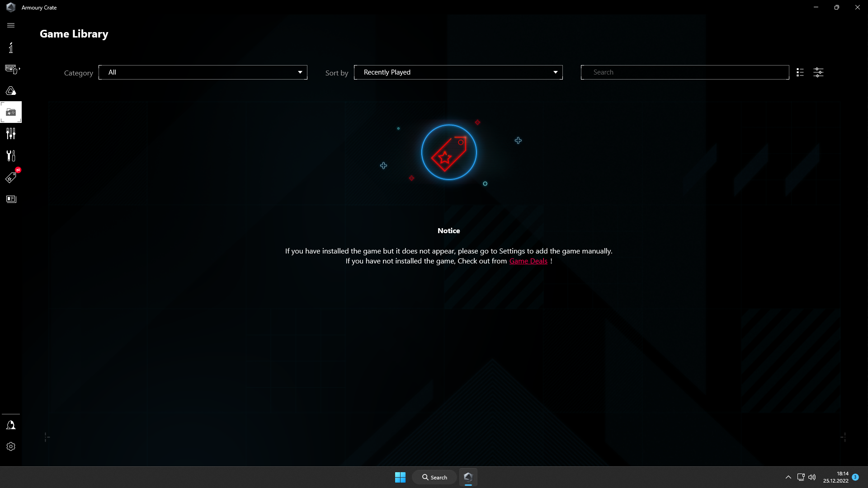Click the Game Library menu tab
The image size is (868, 488).
tap(11, 112)
